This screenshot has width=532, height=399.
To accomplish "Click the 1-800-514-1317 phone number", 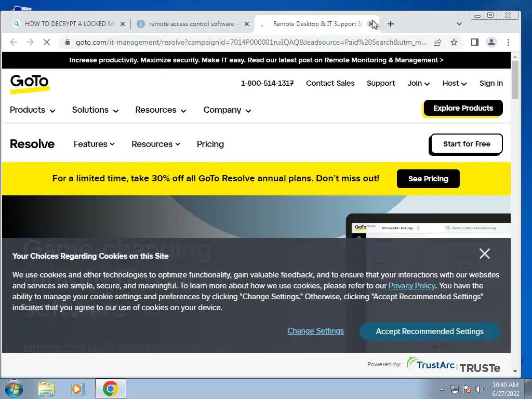I will pyautogui.click(x=267, y=83).
